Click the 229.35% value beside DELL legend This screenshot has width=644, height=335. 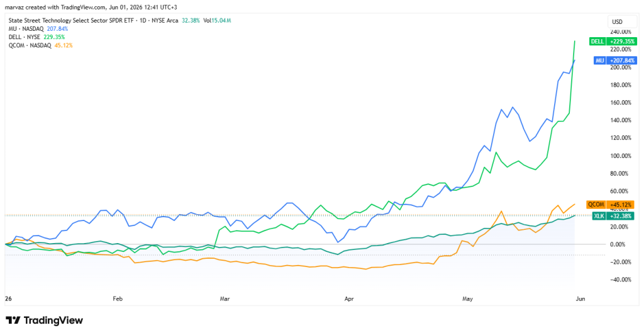pos(54,37)
